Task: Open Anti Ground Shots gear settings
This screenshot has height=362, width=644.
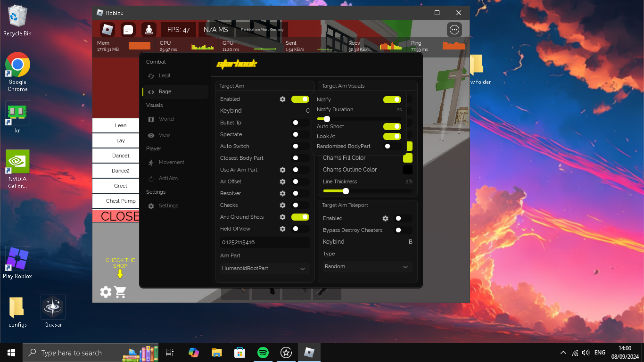Action: click(x=282, y=217)
